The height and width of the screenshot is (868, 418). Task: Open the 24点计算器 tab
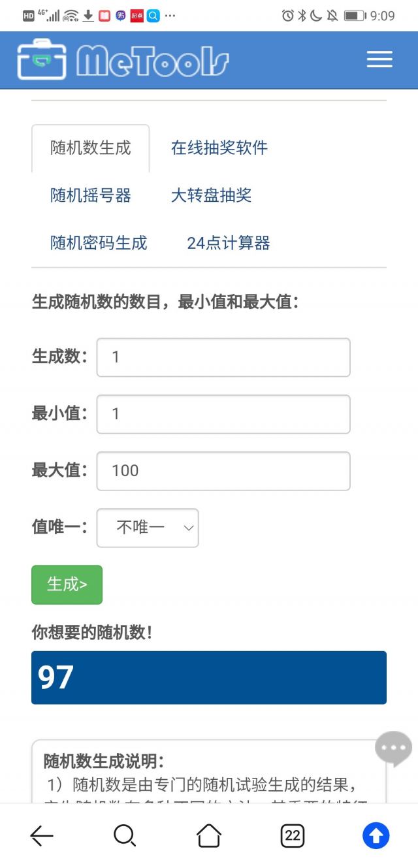point(229,243)
